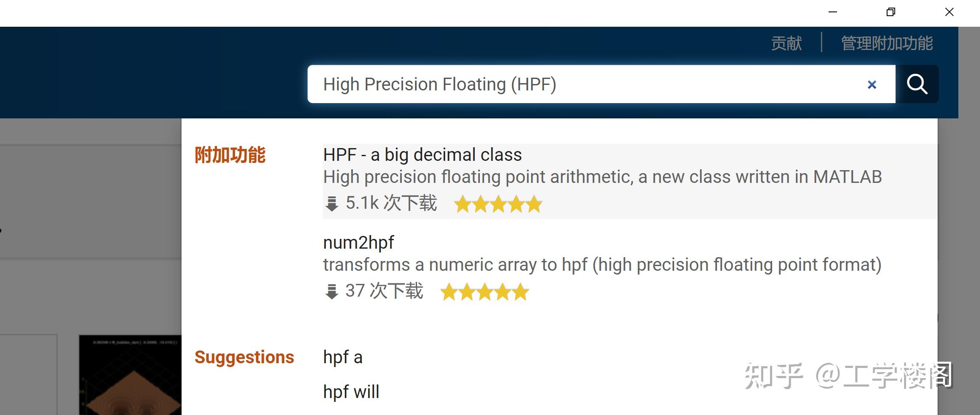
Task: Select the "hpf a" suggestion
Action: 343,357
